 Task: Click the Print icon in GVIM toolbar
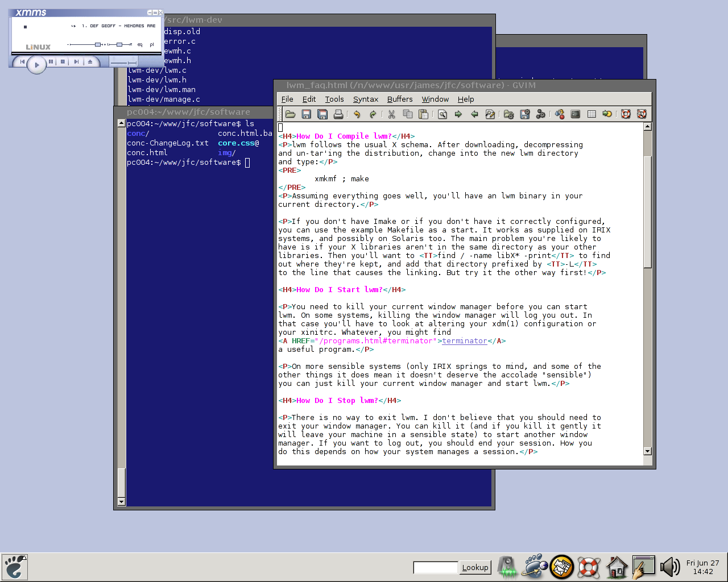[x=338, y=114]
